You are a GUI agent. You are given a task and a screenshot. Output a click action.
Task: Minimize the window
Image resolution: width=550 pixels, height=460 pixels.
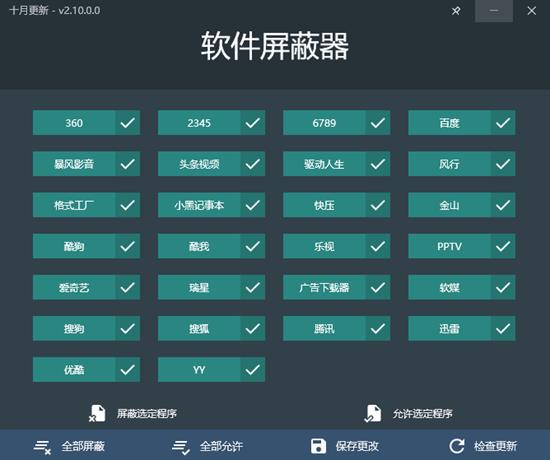click(x=494, y=11)
